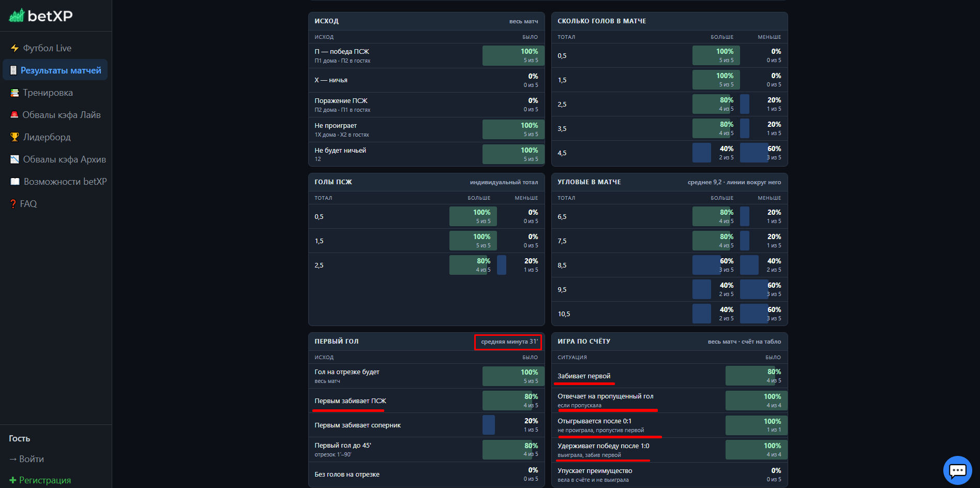Click the book icon beside Возможности betXP
The image size is (980, 488).
tap(15, 182)
